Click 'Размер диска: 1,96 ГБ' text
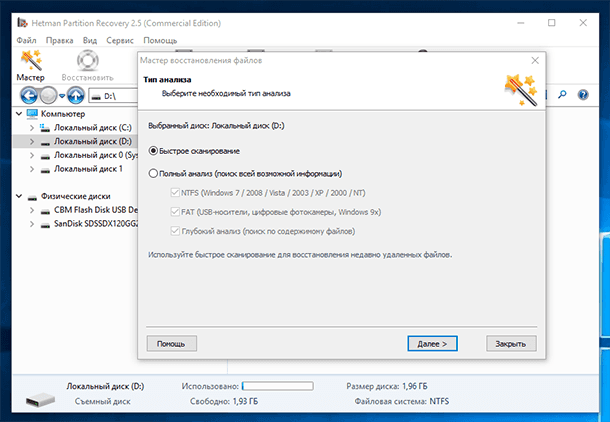 click(x=387, y=386)
